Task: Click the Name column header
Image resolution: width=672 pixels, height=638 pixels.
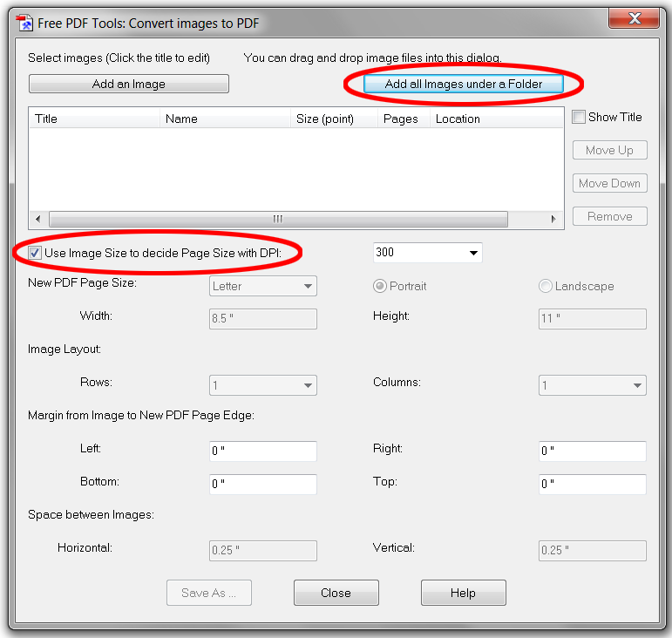Action: pos(225,119)
